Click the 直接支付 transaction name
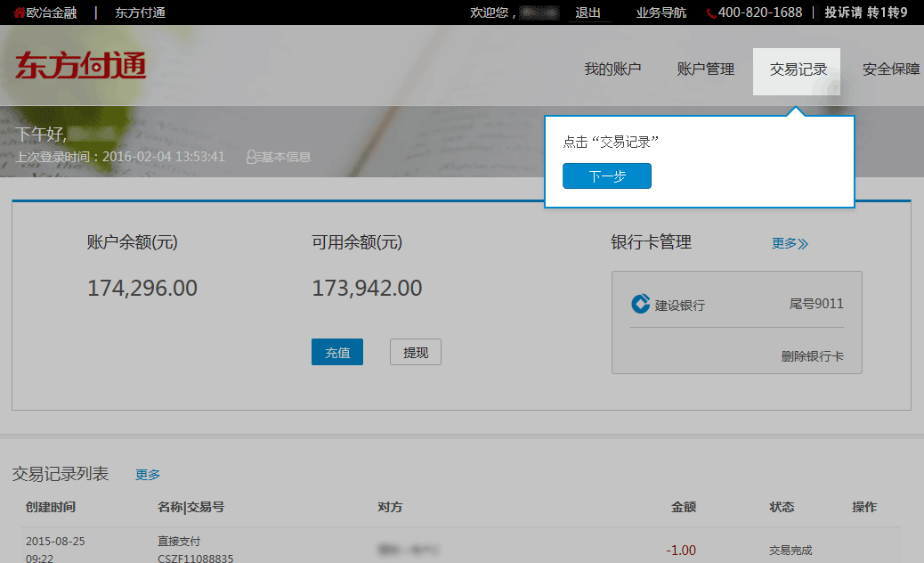 (x=179, y=542)
